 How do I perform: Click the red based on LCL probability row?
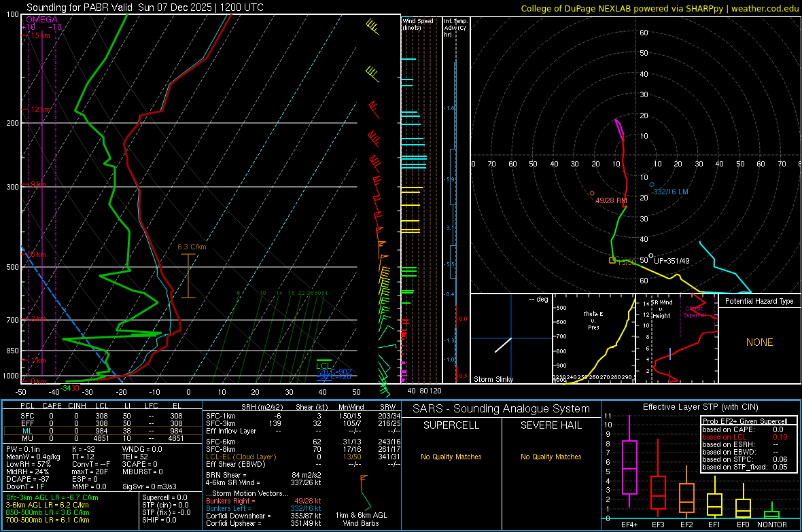click(745, 437)
